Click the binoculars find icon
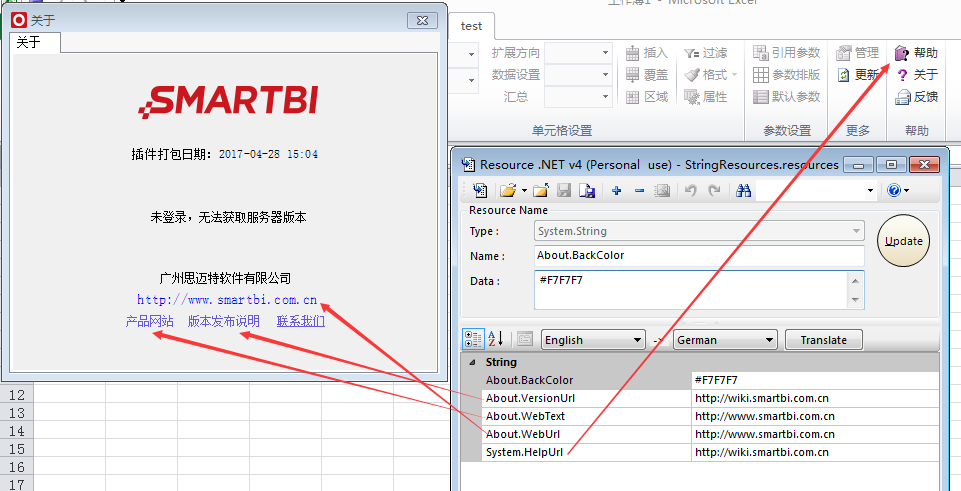 (x=743, y=191)
